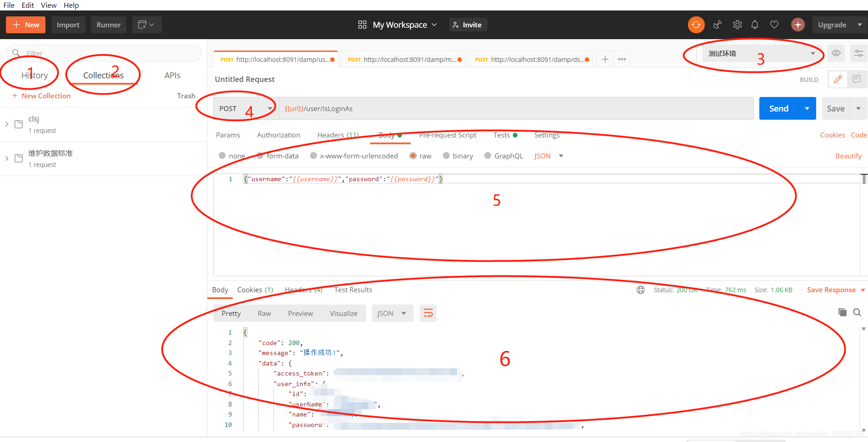The image size is (868, 442).
Task: Expand the 维护数据标准 collection
Action: [x=7, y=158]
